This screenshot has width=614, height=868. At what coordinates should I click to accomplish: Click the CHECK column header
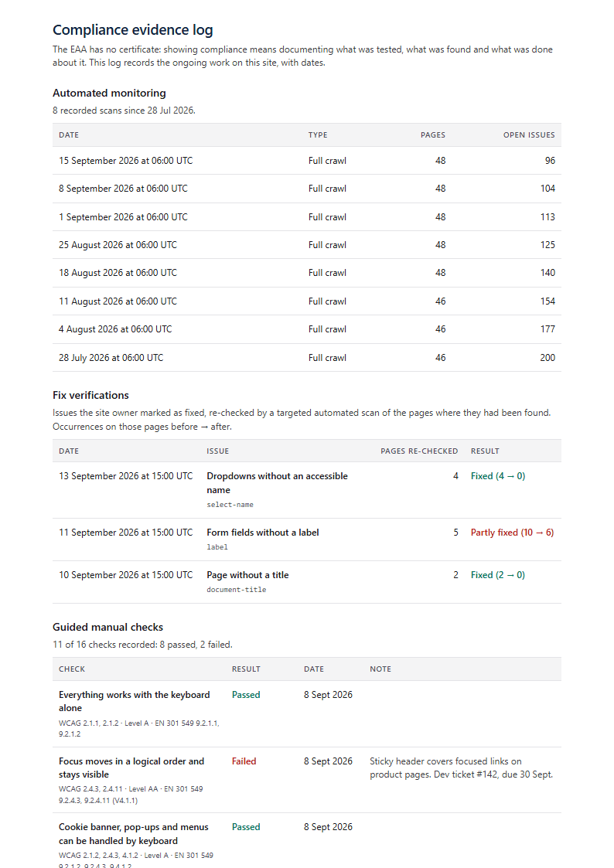pyautogui.click(x=72, y=669)
